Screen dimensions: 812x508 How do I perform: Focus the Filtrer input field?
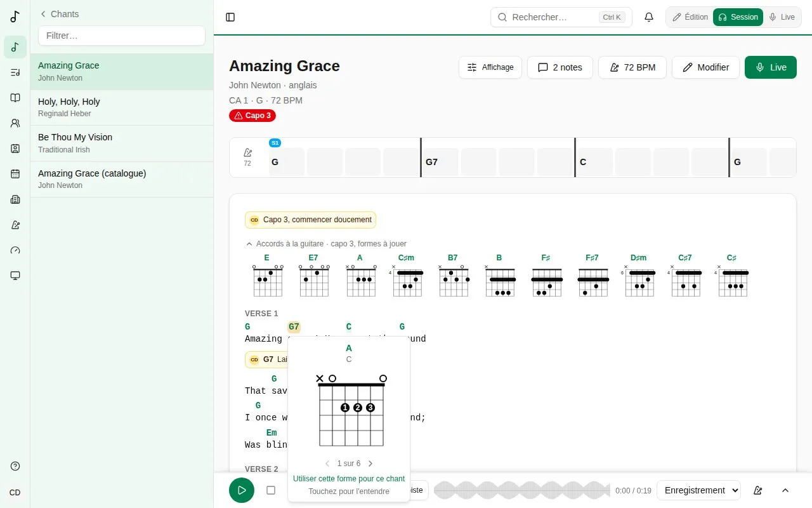click(122, 36)
